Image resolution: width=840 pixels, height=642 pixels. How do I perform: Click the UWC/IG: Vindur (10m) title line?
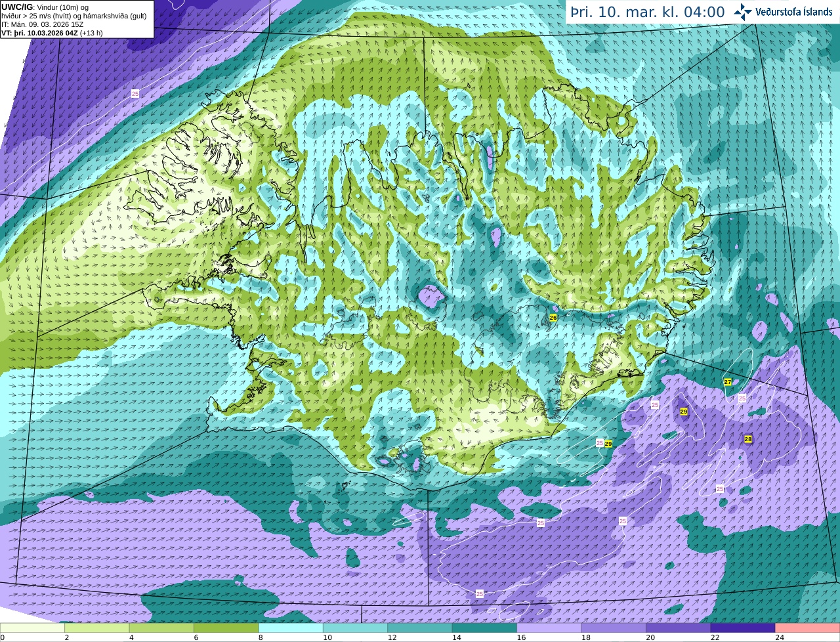(45, 7)
